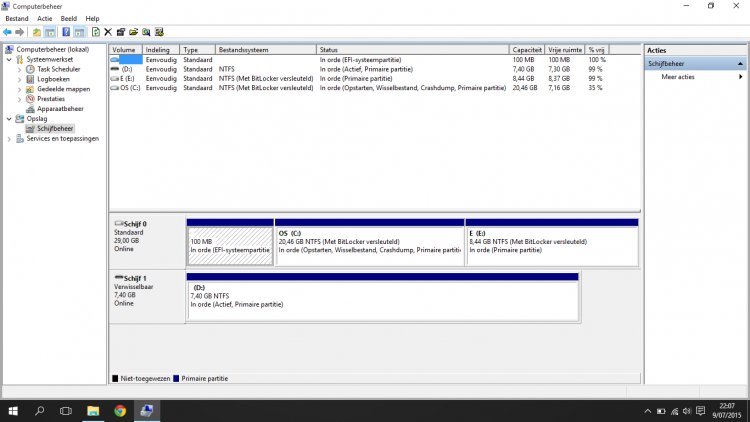Click the Back arrow in the toolbar
Viewport: 750px width, 422px height.
click(x=7, y=32)
